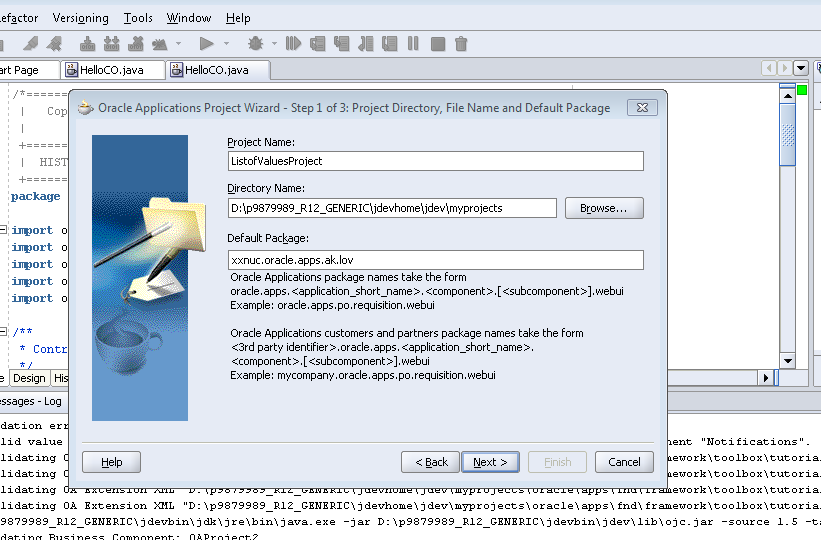The image size is (821, 540).
Task: Open the editor tab list dropdown
Action: [x=801, y=68]
